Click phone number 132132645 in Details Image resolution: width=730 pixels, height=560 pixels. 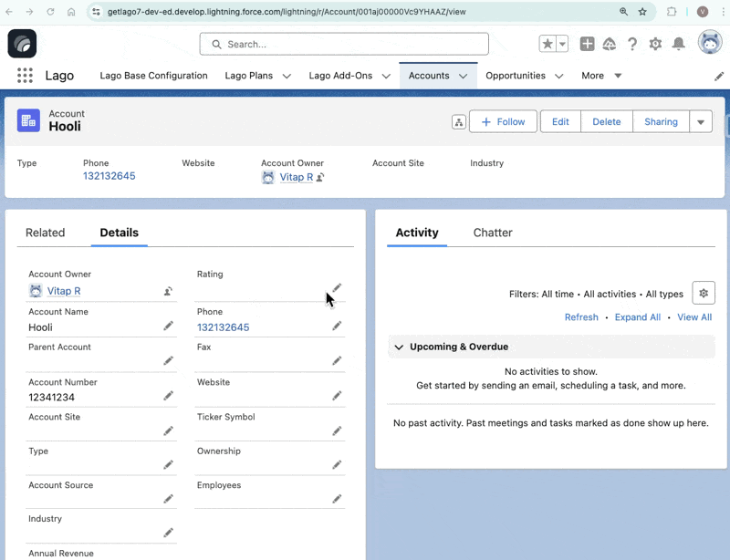[x=223, y=327]
